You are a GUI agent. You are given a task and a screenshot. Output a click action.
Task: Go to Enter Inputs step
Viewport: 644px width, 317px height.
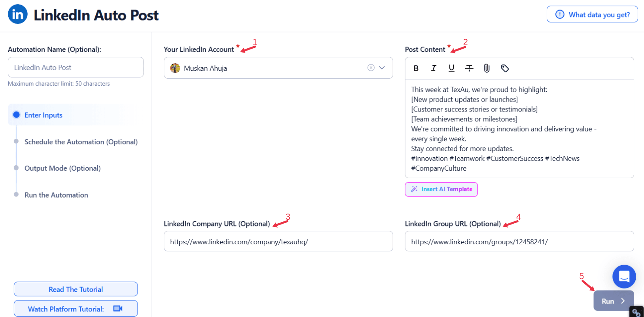[43, 115]
